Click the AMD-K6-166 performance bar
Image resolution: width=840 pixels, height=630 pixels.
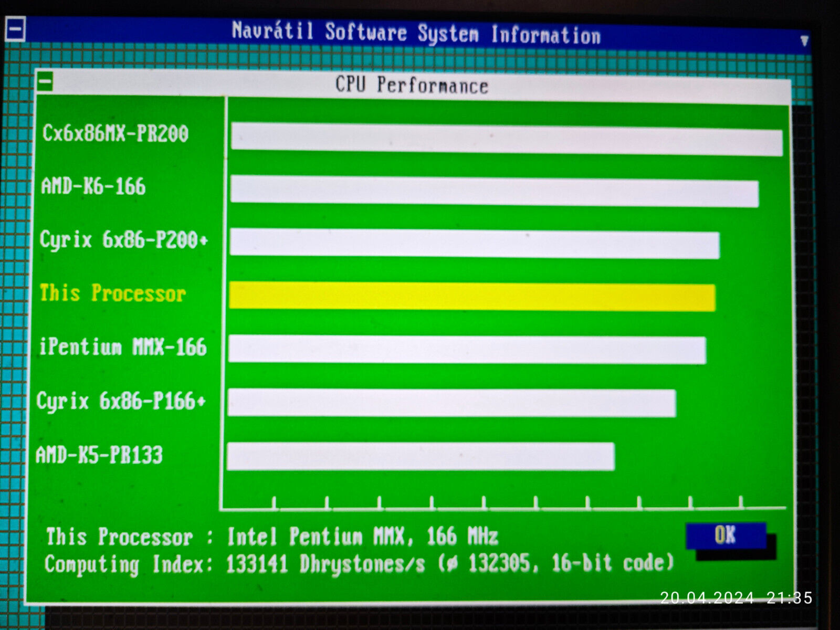495,191
